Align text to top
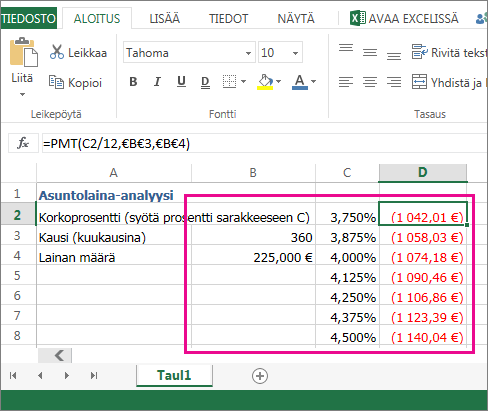The image size is (488, 411). (346, 48)
